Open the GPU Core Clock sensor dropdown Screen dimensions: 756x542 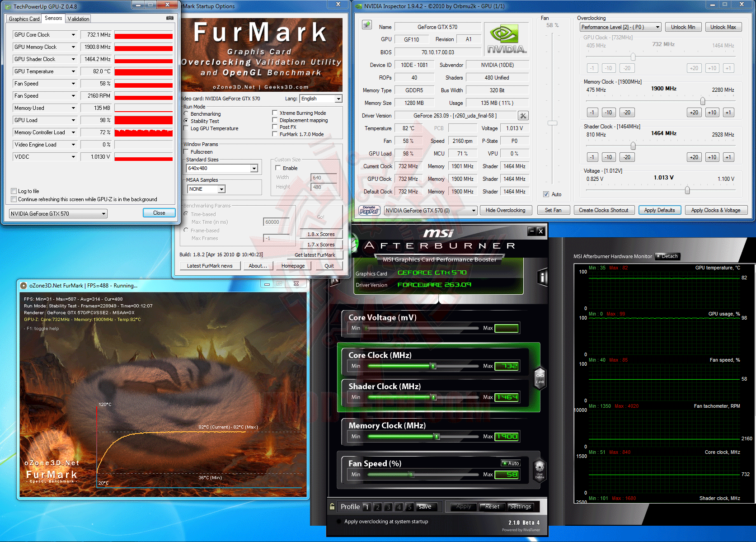73,35
